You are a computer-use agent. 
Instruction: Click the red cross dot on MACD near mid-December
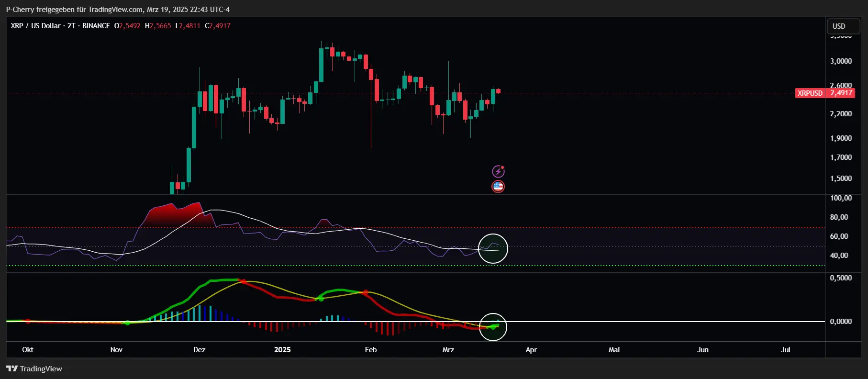tap(243, 281)
